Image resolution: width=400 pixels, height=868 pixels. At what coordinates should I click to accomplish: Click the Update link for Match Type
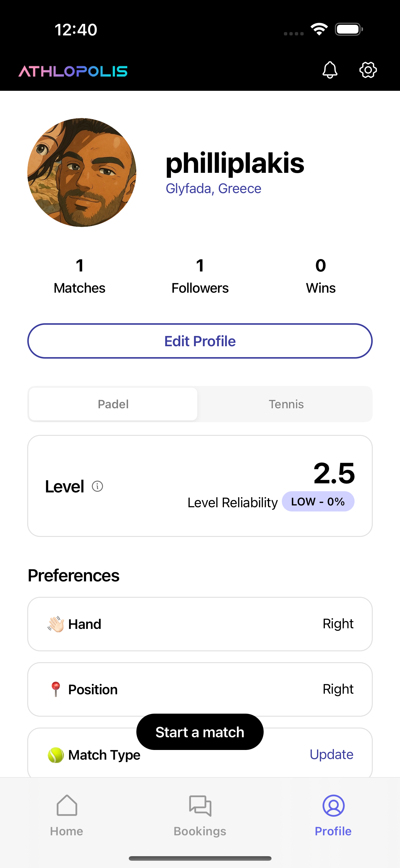pyautogui.click(x=331, y=755)
